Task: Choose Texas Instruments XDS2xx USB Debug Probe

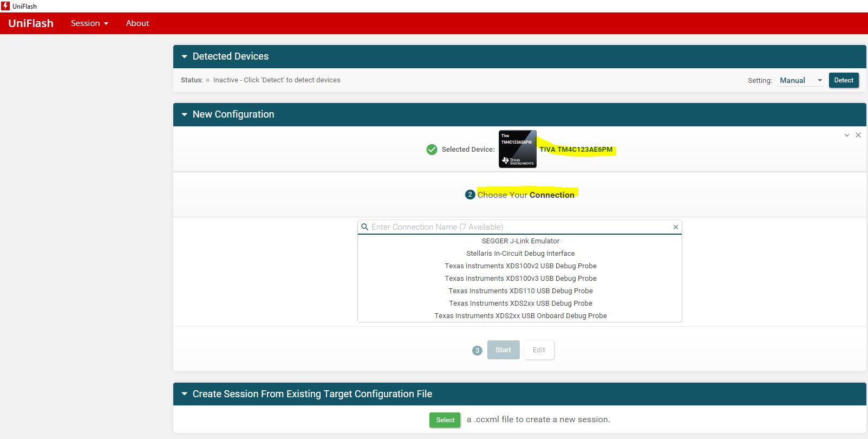Action: 520,304
